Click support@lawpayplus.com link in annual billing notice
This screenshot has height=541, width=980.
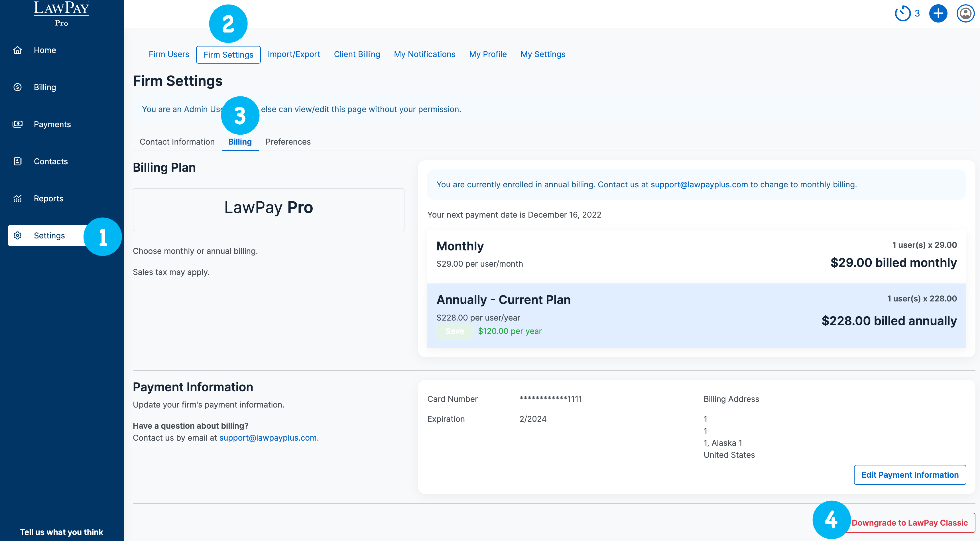pos(699,185)
